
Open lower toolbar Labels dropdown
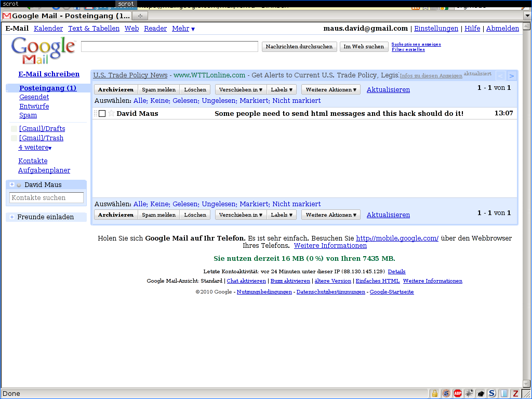(282, 215)
